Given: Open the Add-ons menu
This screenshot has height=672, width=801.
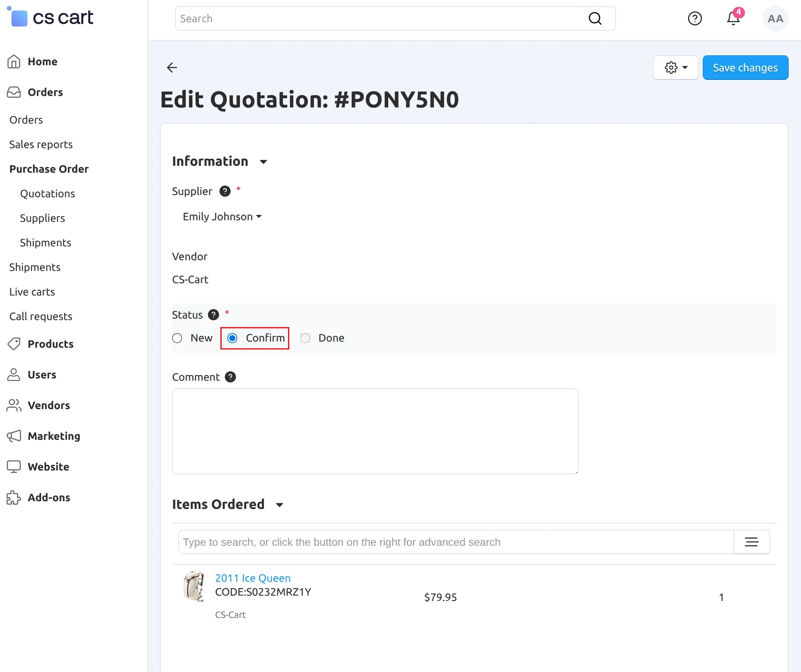Looking at the screenshot, I should [x=49, y=497].
